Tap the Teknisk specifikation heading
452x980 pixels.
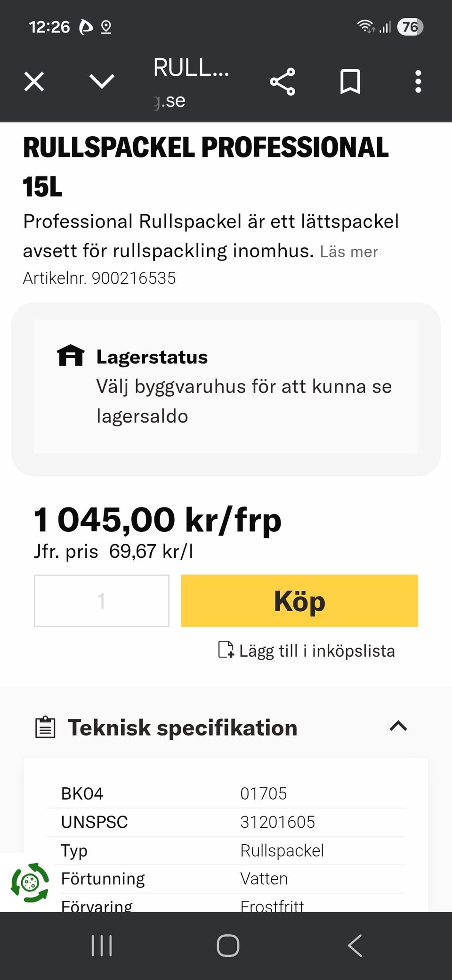(x=183, y=727)
